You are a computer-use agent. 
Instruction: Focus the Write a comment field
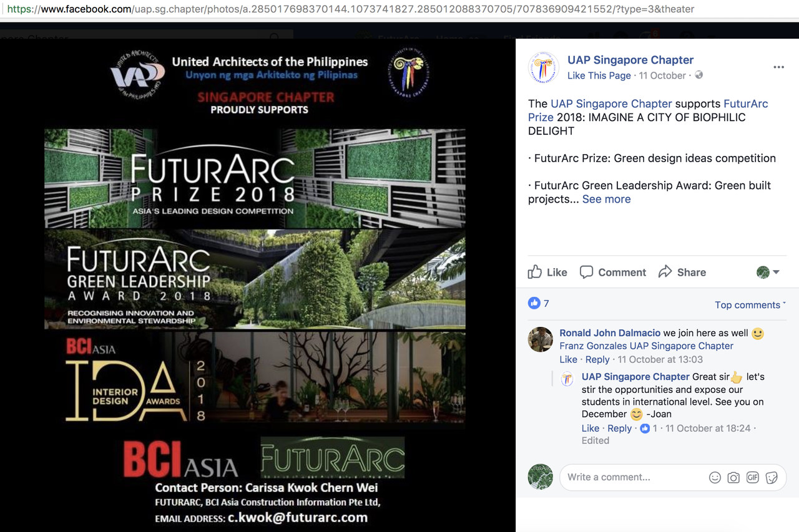point(672,477)
